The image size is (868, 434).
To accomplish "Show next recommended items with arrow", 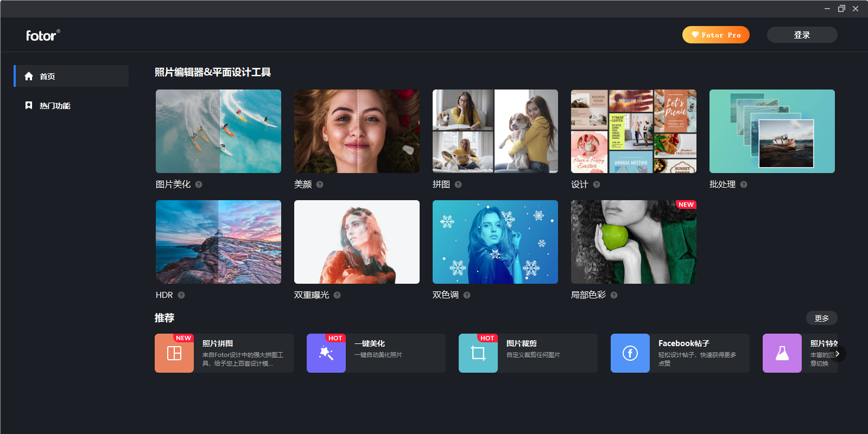I will (838, 354).
